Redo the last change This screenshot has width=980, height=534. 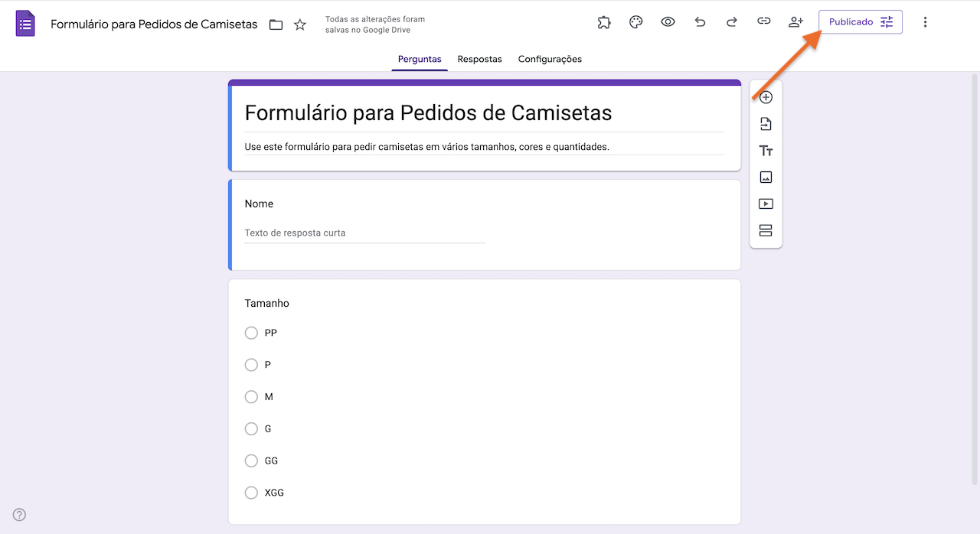[731, 21]
